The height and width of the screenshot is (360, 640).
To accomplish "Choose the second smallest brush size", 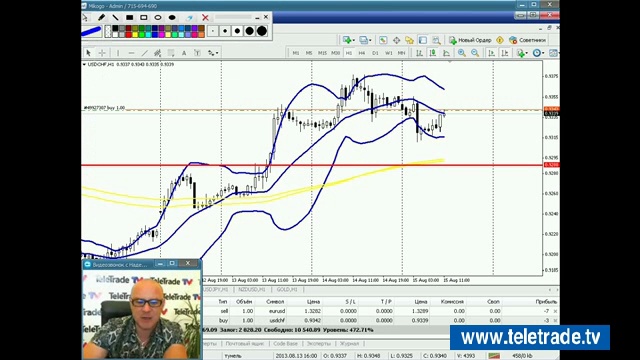I will pyautogui.click(x=225, y=31).
